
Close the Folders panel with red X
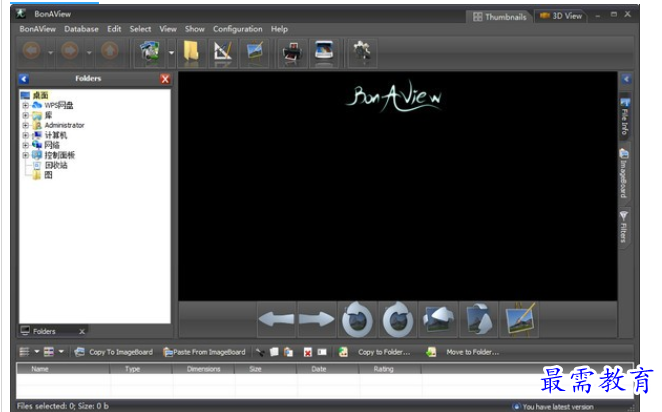(165, 79)
